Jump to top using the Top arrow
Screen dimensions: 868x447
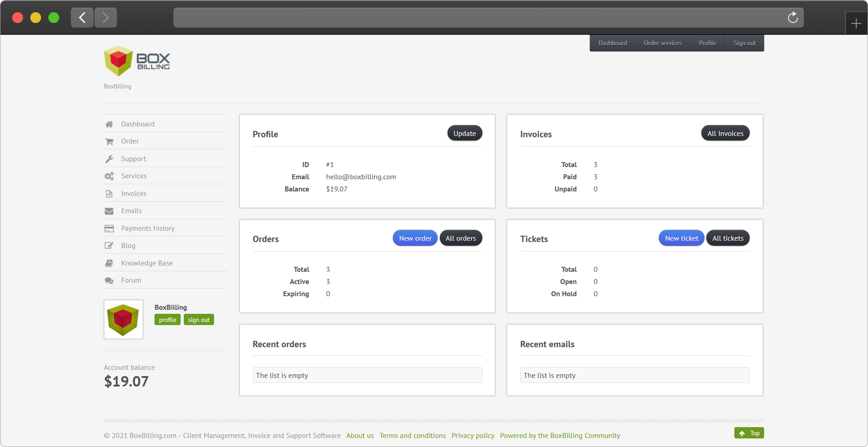click(749, 433)
